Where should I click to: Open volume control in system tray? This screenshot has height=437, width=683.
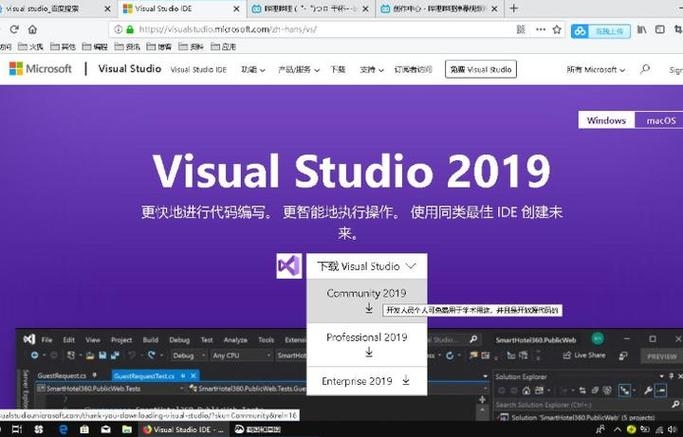671,430
